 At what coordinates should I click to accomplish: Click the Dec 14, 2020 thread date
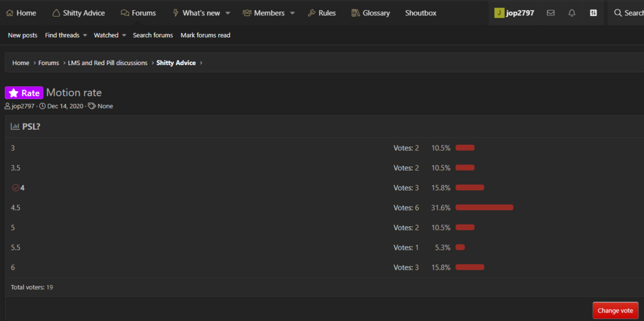click(65, 106)
